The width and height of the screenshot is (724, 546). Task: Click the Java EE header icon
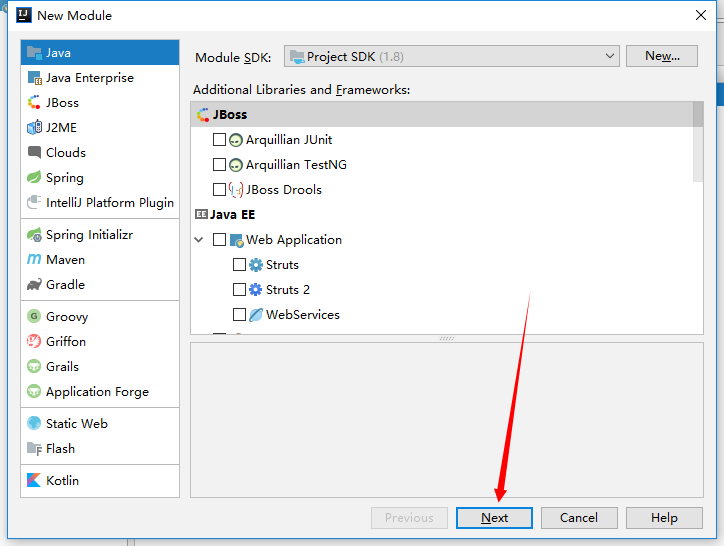(x=201, y=214)
